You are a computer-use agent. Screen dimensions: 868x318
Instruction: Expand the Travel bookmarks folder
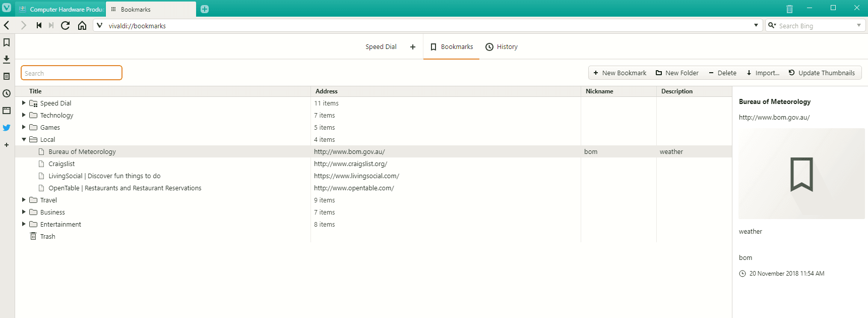(24, 200)
